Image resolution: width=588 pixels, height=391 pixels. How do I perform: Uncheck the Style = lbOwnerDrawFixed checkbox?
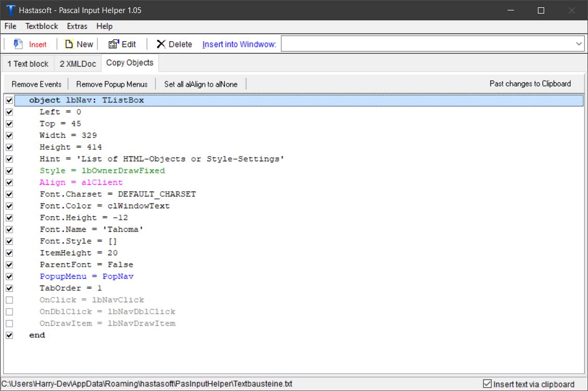(x=9, y=171)
